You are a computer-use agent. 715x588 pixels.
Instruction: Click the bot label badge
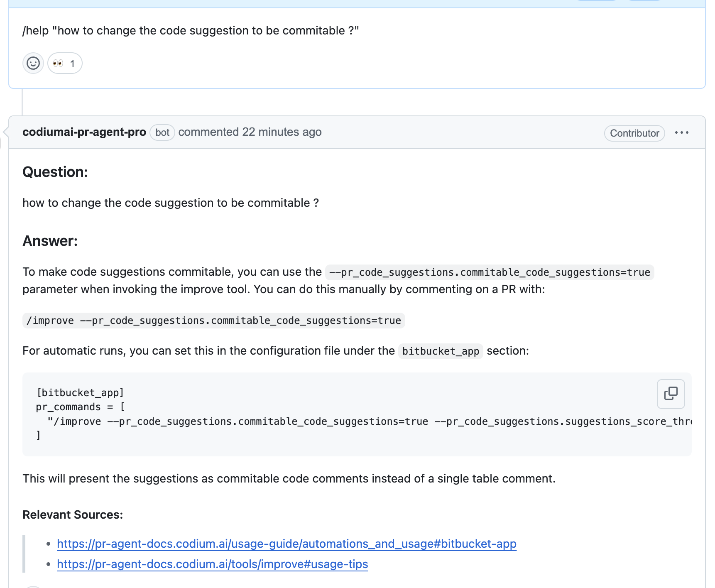[x=162, y=132]
